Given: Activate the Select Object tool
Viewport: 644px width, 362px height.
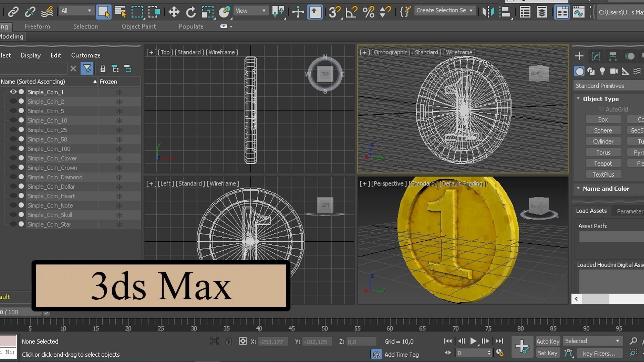Looking at the screenshot, I should pos(103,12).
